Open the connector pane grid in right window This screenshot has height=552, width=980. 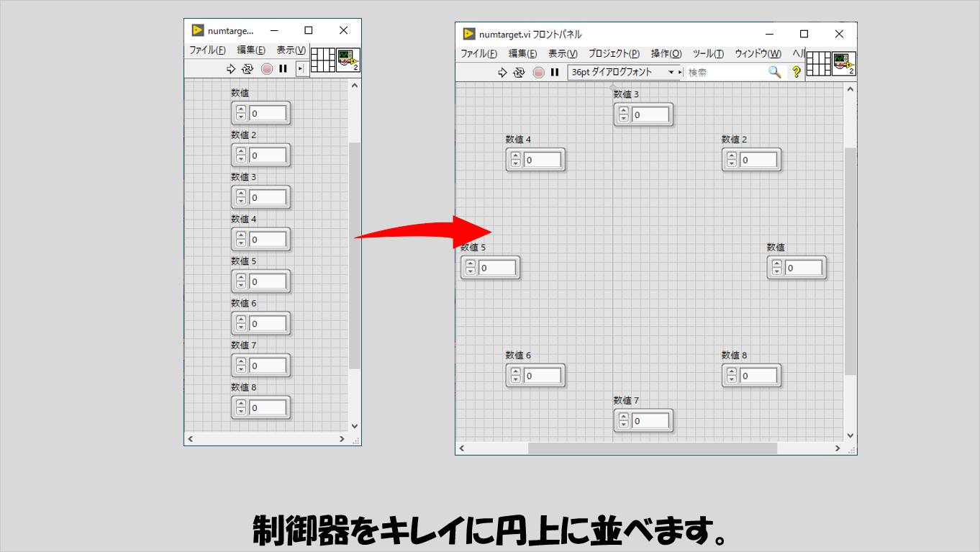click(x=818, y=63)
